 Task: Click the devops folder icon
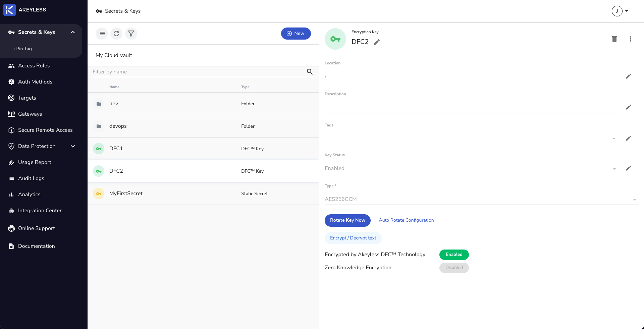[99, 126]
